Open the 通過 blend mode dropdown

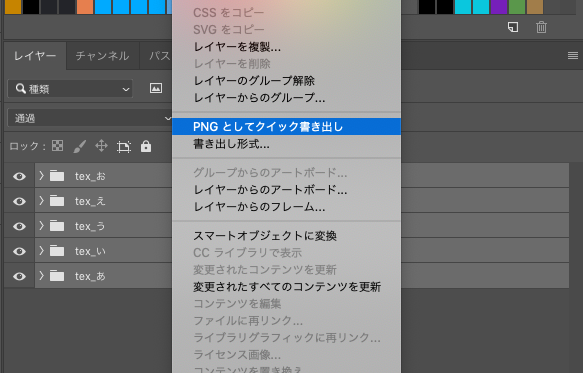[89, 118]
